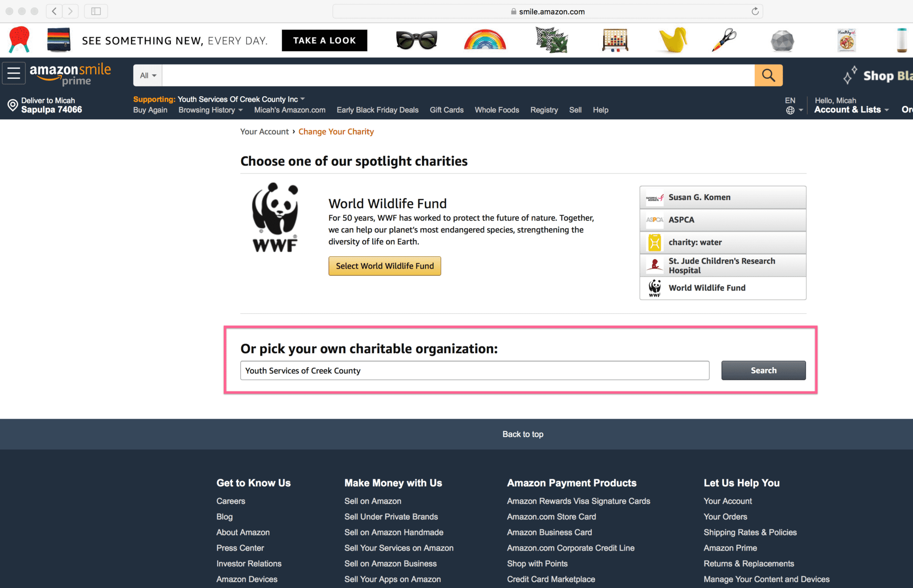Click the Your Account link
Image resolution: width=913 pixels, height=588 pixels.
point(727,501)
